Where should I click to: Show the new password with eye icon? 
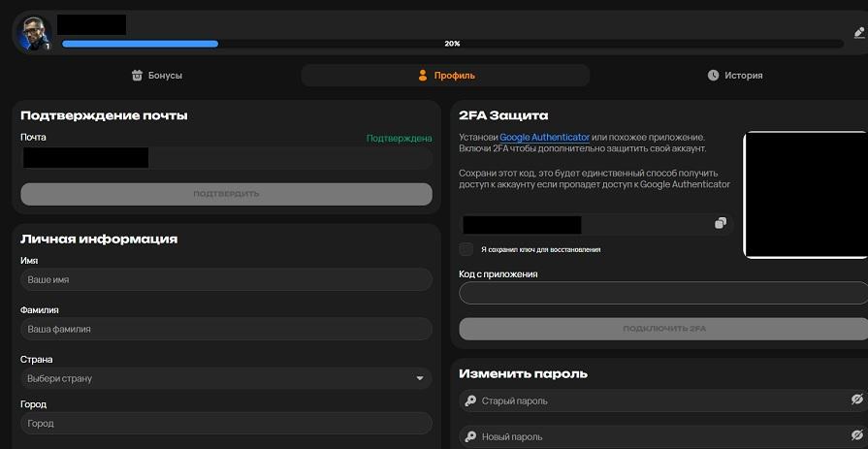click(x=857, y=435)
